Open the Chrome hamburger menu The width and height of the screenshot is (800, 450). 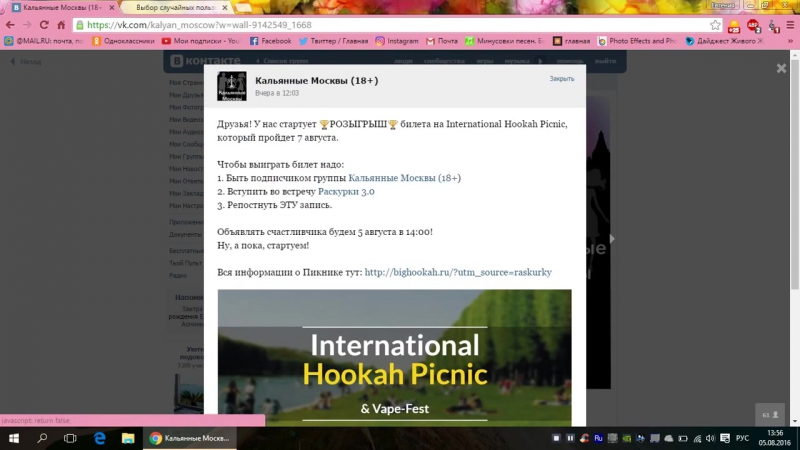tap(790, 25)
